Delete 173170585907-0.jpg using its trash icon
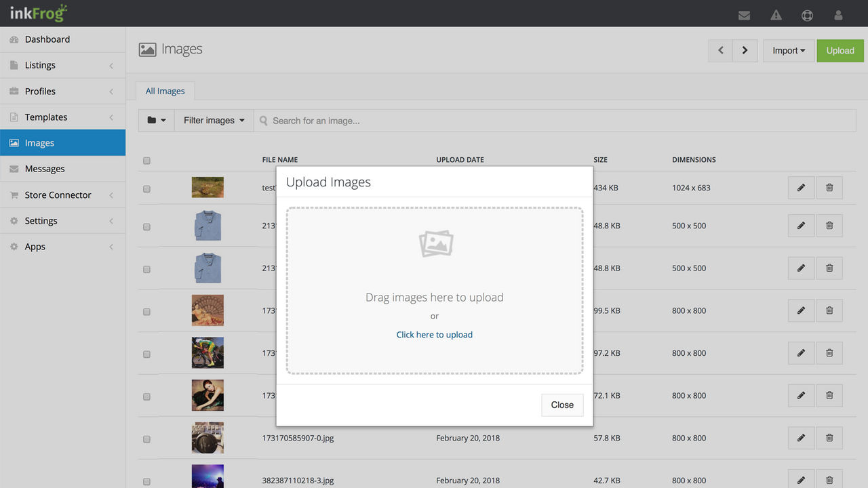 point(829,438)
